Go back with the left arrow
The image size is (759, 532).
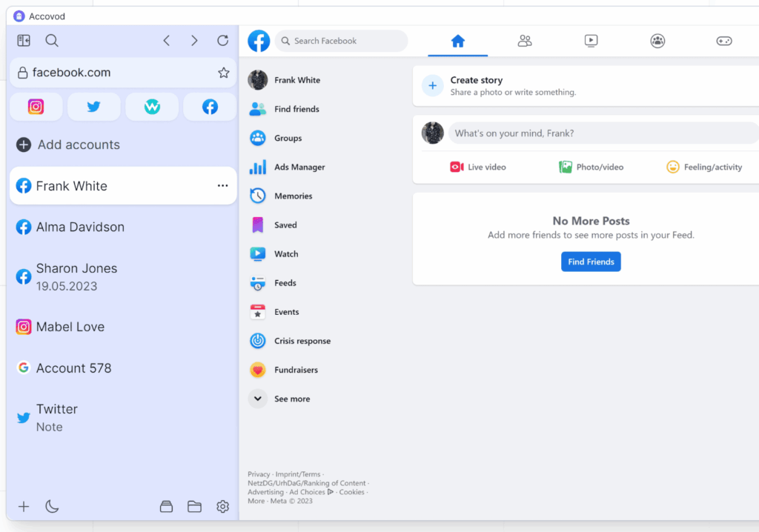[x=167, y=41]
